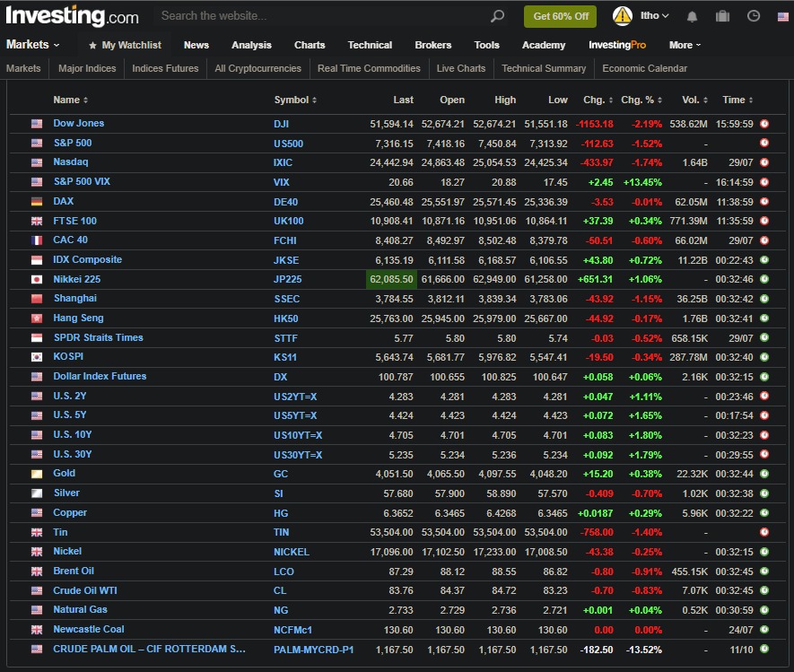
Task: Click the German flag in DAX row
Action: click(x=37, y=202)
